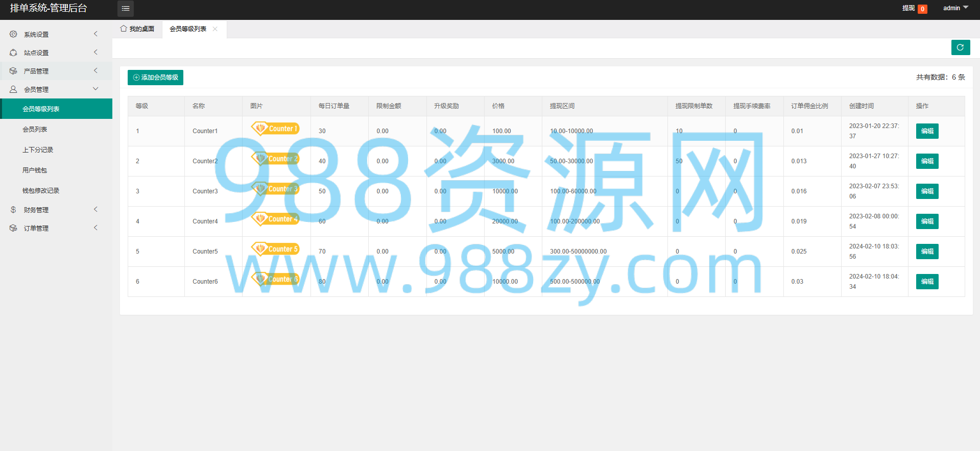
Task: Click the 站点设置 icon in sidebar
Action: pos(13,53)
